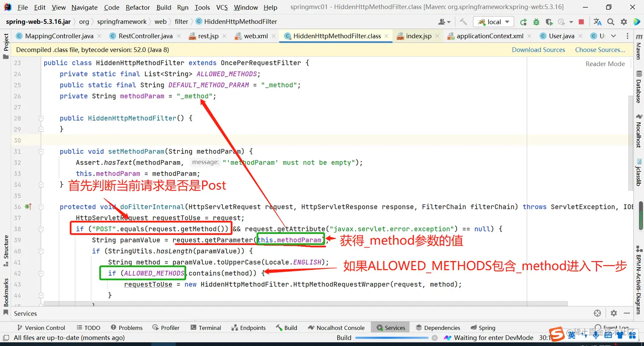This screenshot has height=346, width=644.
Task: Run with Coverage shield icon
Action: (549, 22)
